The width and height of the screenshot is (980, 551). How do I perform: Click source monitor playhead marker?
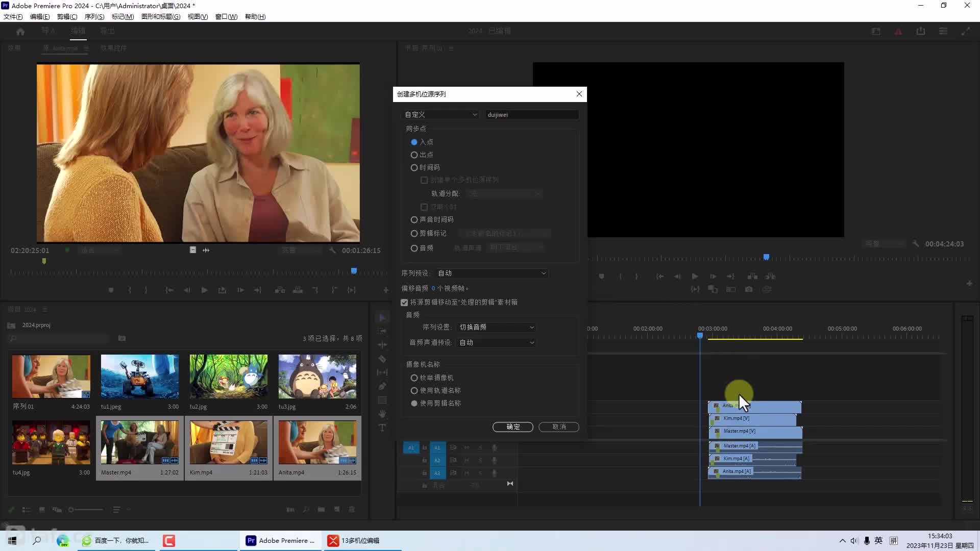(354, 271)
